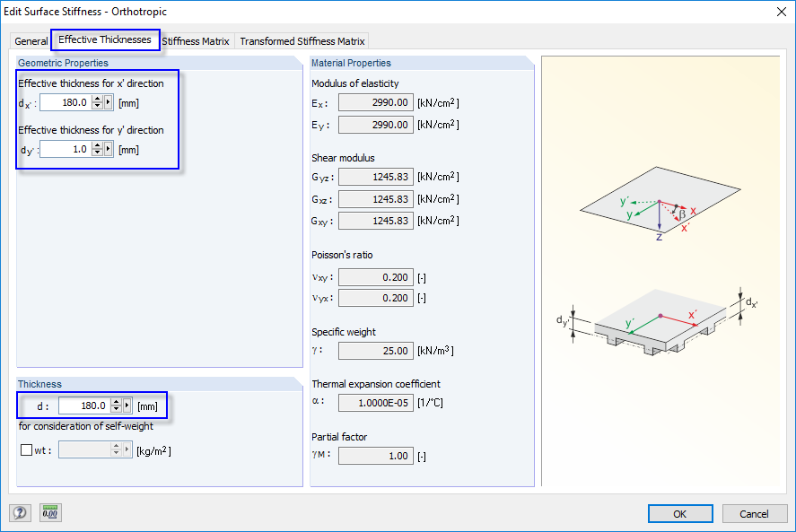
Task: Dismiss the dialog with Cancel
Action: click(x=755, y=513)
